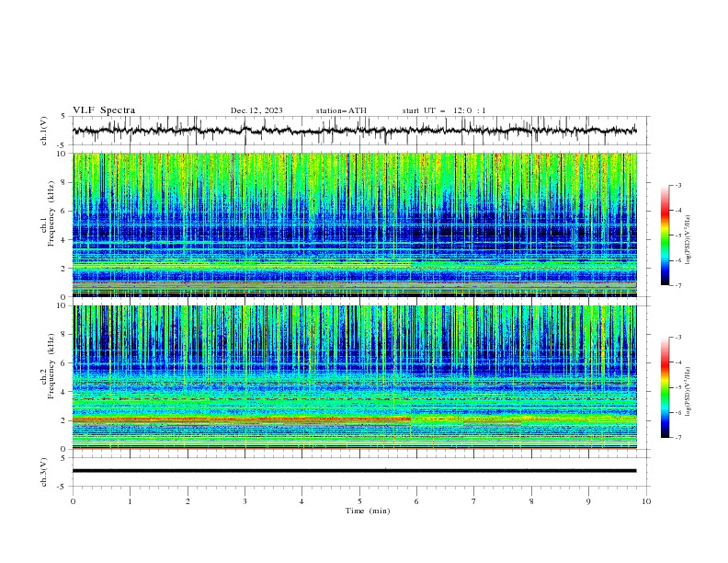Image resolution: width=728 pixels, height=563 pixels.
Task: Click the "-3" tick on ch.1 colorbar
Action: 678,185
